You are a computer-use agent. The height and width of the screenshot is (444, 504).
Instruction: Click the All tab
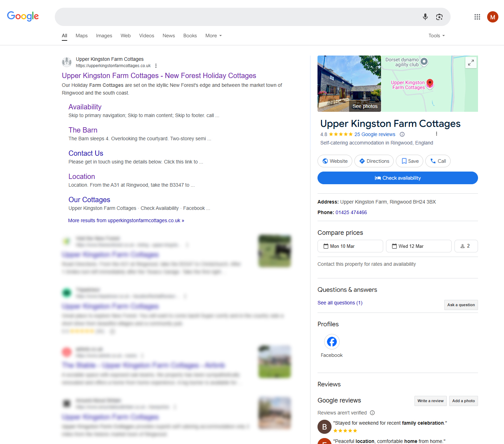coord(65,36)
